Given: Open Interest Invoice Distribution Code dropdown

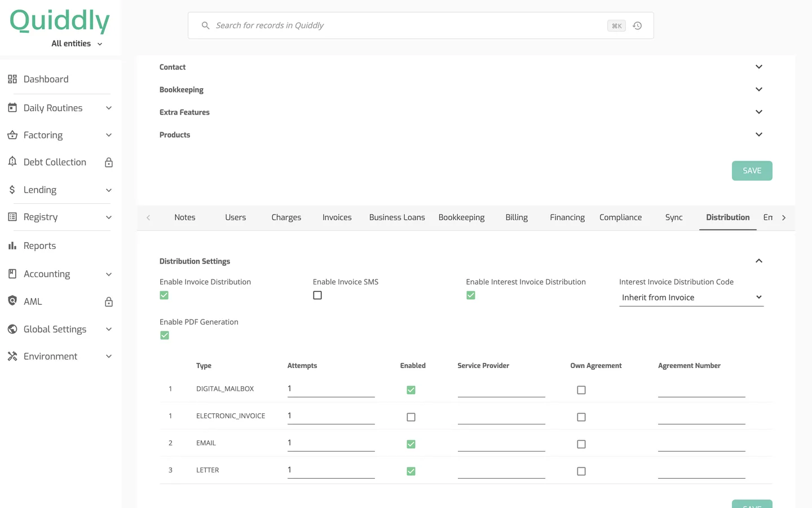Looking at the screenshot, I should click(691, 297).
